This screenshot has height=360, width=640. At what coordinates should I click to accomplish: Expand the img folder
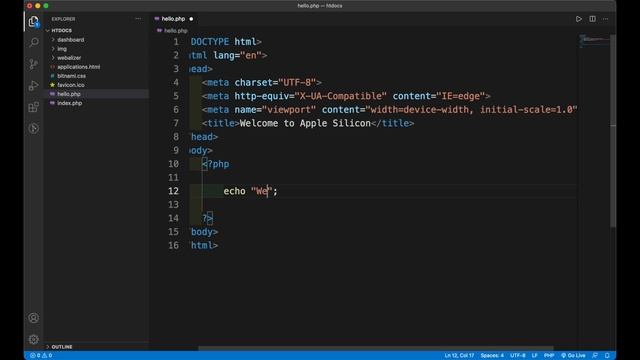coord(62,49)
